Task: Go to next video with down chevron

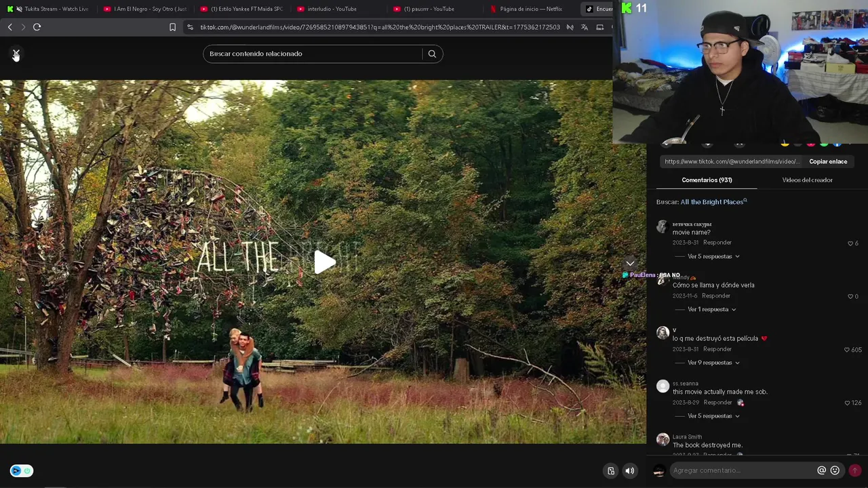Action: point(630,263)
